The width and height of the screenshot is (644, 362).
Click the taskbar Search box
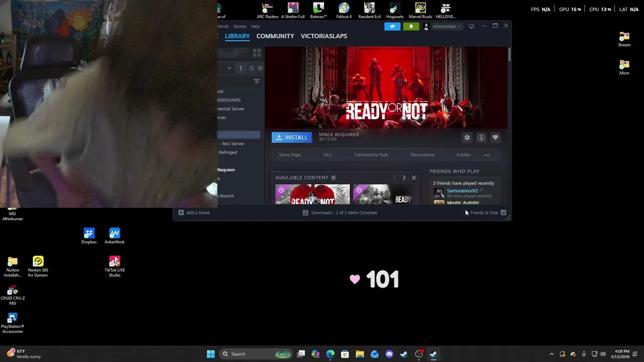[256, 354]
